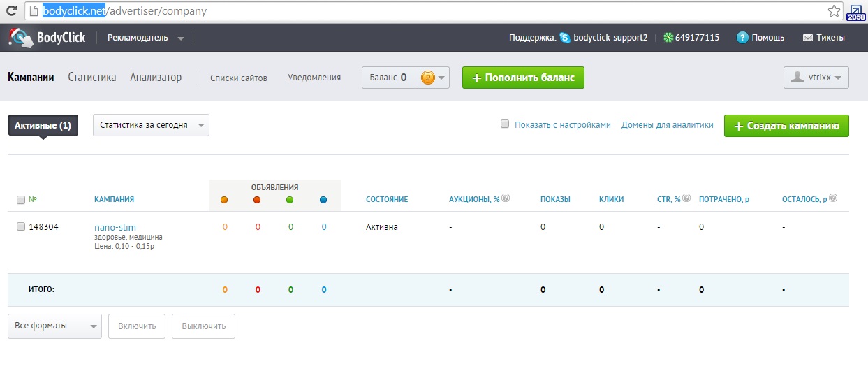Click the Skype support icon
This screenshot has height=392, width=868.
click(x=564, y=38)
